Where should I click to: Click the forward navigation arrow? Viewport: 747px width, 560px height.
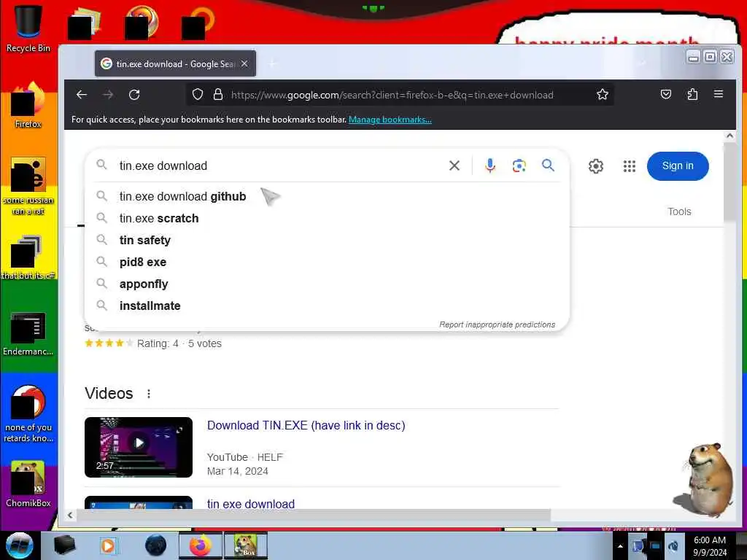pyautogui.click(x=108, y=95)
